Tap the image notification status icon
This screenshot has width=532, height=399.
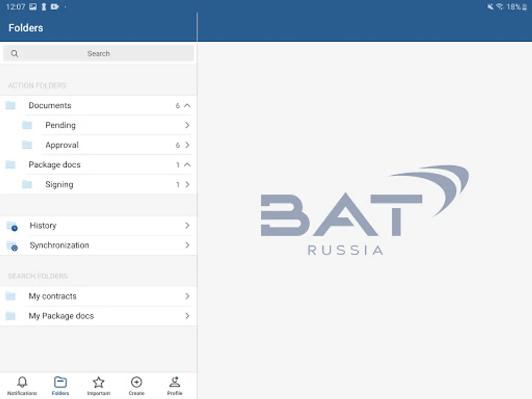(33, 7)
